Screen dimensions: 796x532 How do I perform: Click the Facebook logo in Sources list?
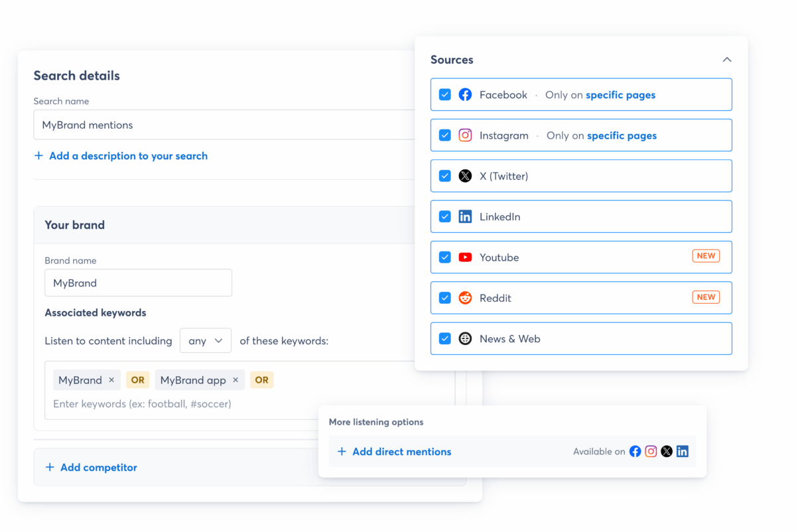pyautogui.click(x=465, y=95)
